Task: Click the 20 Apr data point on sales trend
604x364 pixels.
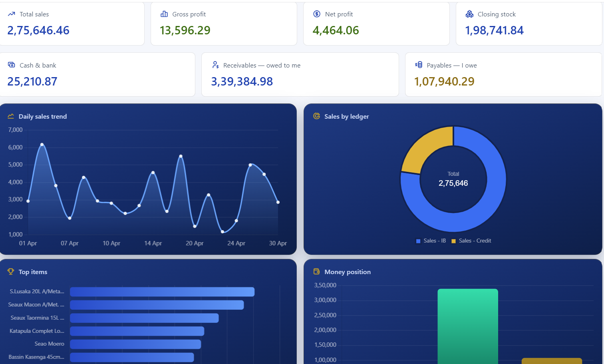Action: (x=195, y=226)
